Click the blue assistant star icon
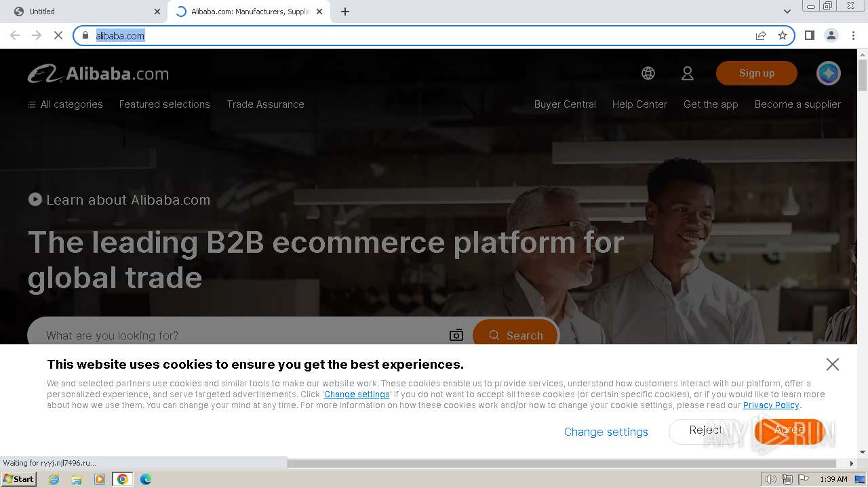This screenshot has width=868, height=488. click(828, 73)
